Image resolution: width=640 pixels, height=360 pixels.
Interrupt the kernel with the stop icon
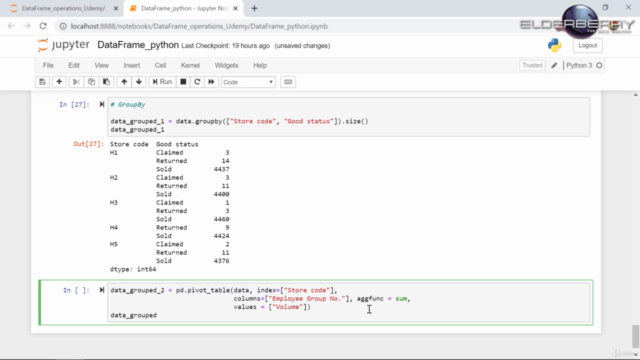[183, 82]
